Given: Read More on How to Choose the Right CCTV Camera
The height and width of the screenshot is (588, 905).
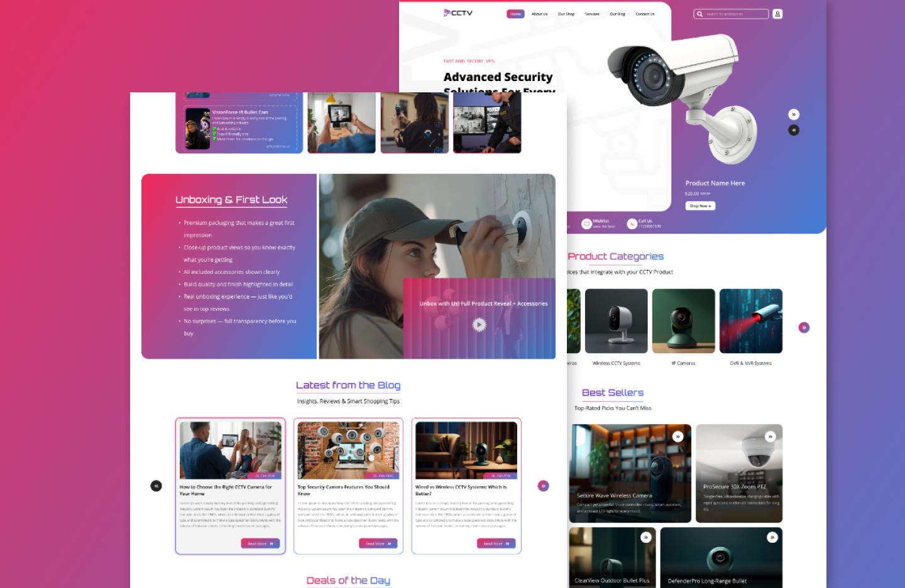Looking at the screenshot, I should 260,543.
